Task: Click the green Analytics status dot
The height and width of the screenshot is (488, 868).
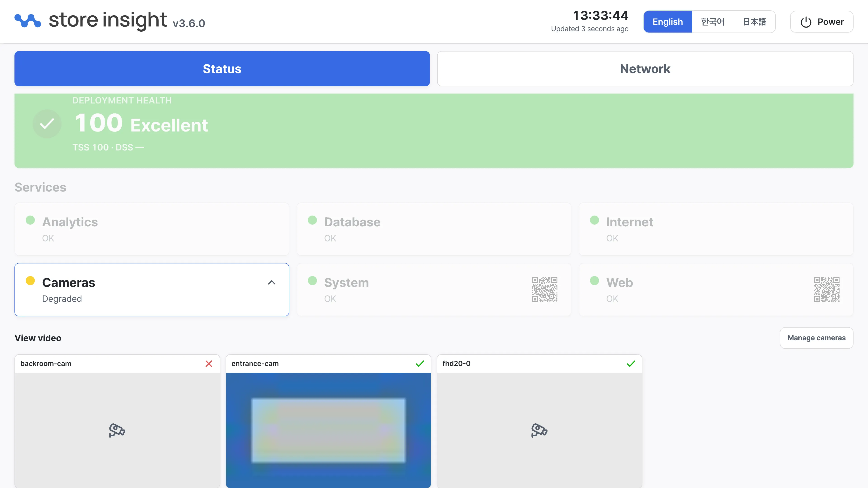Action: [30, 220]
